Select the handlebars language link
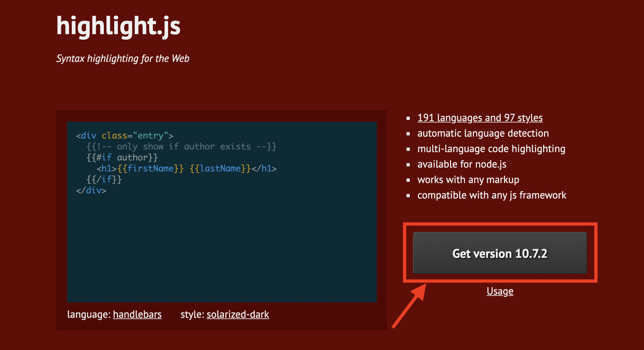The width and height of the screenshot is (644, 350). (137, 314)
